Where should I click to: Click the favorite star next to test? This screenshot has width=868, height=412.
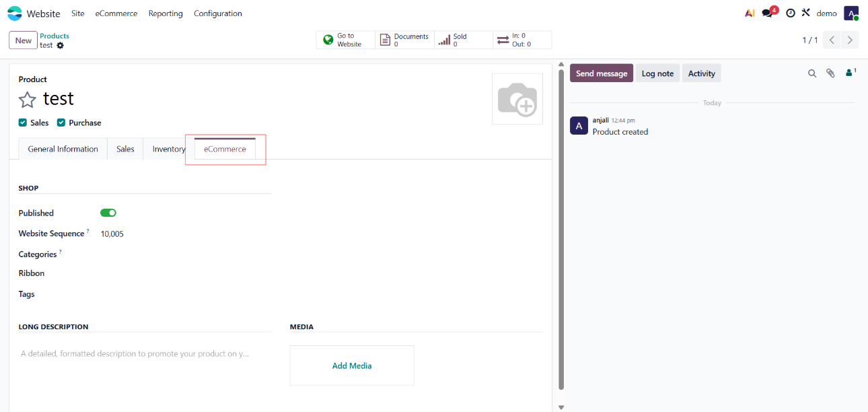tap(27, 100)
